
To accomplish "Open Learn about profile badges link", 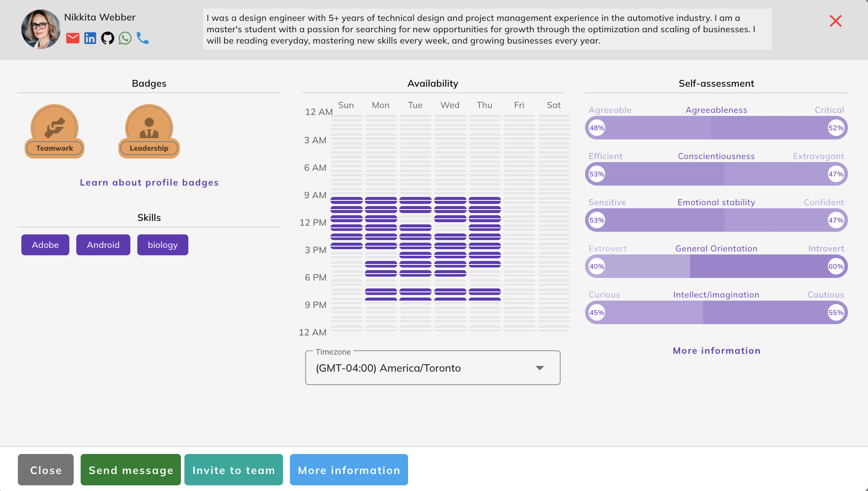I will (149, 183).
